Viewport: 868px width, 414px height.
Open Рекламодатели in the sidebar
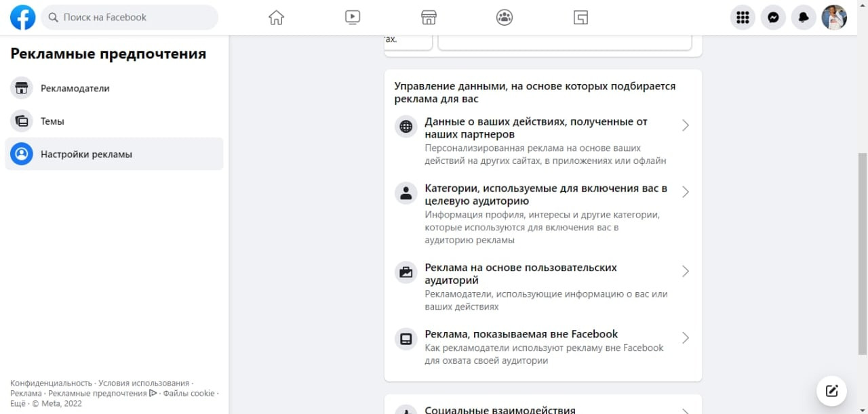[x=114, y=88]
